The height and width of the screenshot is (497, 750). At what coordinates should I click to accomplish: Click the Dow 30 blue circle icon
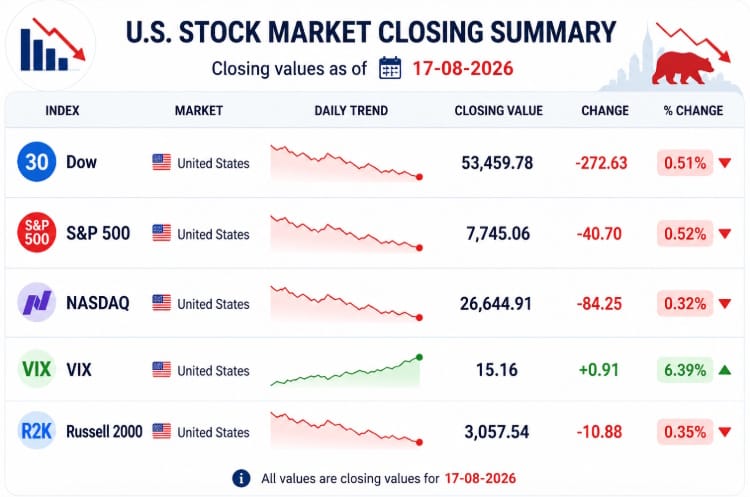point(36,162)
